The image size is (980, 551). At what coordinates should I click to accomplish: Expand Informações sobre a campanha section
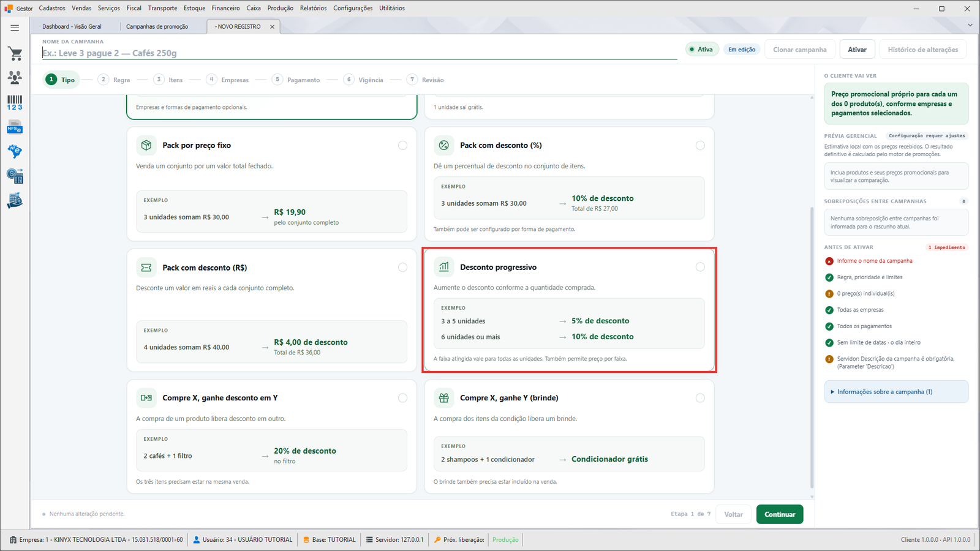point(896,392)
